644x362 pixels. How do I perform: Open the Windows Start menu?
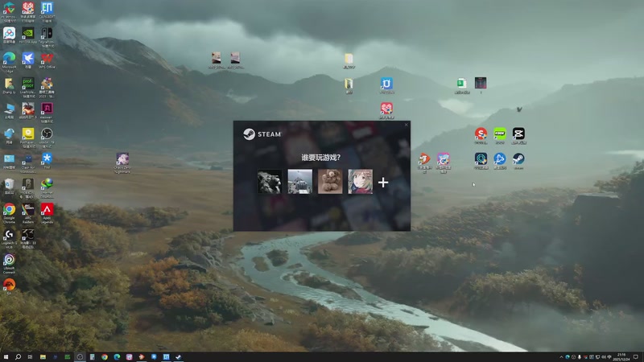coord(6,357)
